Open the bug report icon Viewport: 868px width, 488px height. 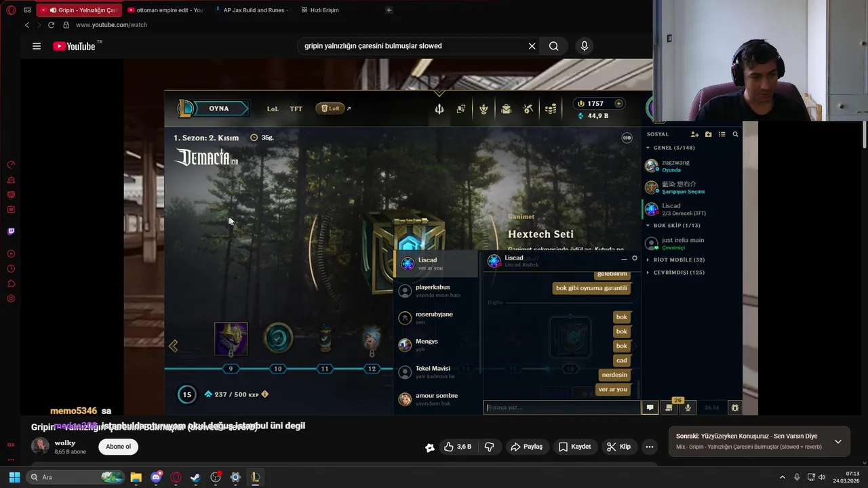pyautogui.click(x=735, y=407)
